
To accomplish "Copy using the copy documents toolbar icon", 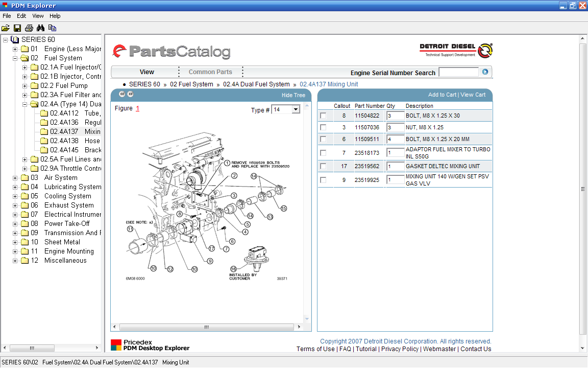I will [52, 28].
